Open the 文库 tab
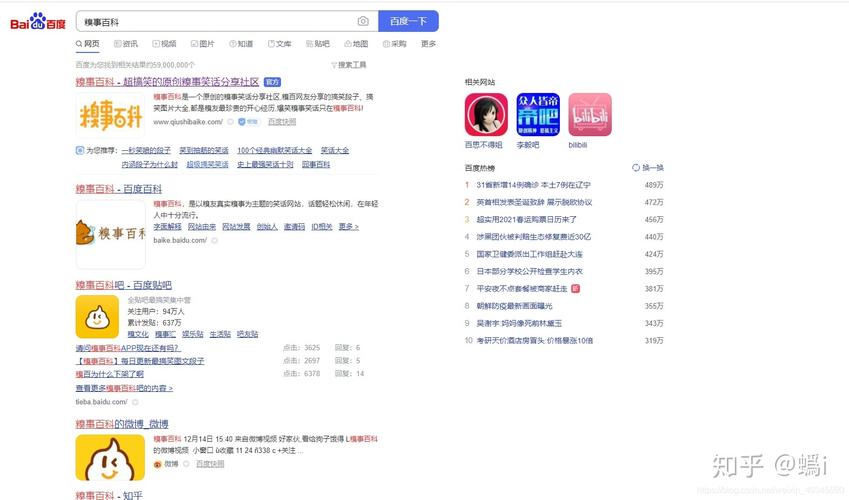Viewport: 849px width, 500px height. click(279, 44)
